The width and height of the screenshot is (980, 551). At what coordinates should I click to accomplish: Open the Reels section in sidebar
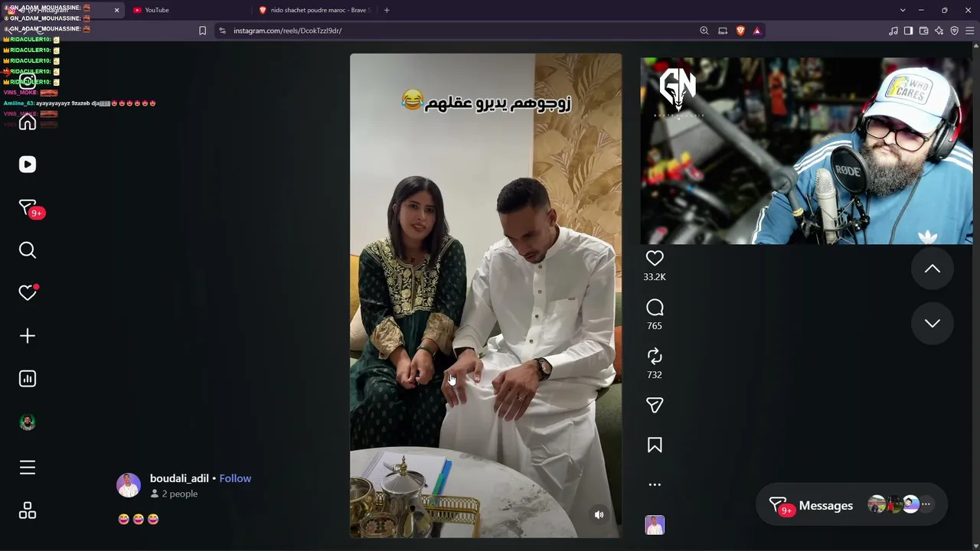coord(28,165)
